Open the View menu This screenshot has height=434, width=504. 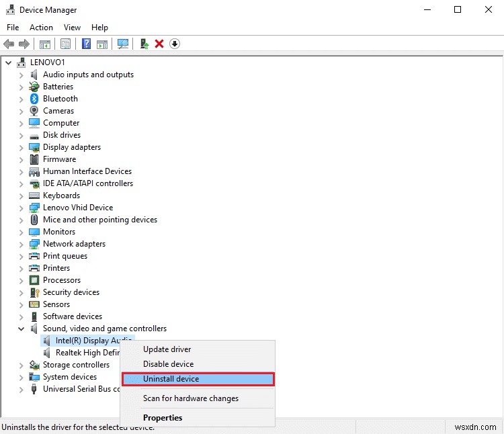pos(72,28)
